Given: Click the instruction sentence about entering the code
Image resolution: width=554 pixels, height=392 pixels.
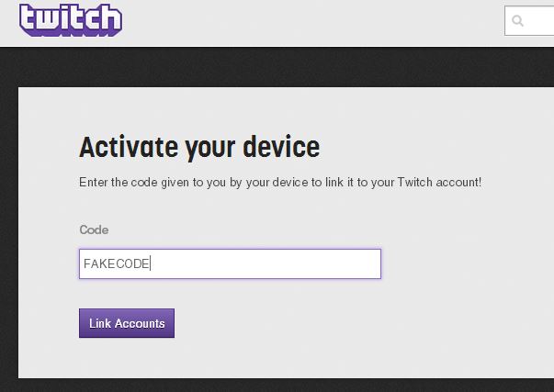Looking at the screenshot, I should 280,183.
